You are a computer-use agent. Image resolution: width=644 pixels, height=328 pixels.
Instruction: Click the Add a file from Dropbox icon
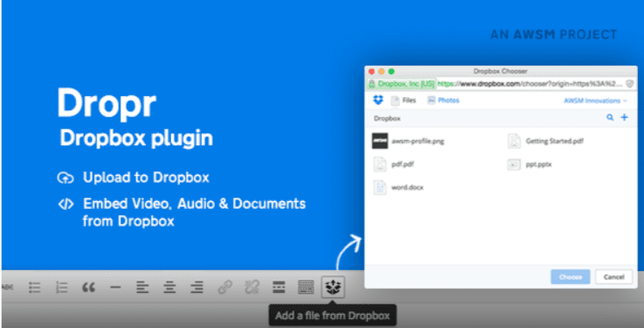pyautogui.click(x=332, y=287)
